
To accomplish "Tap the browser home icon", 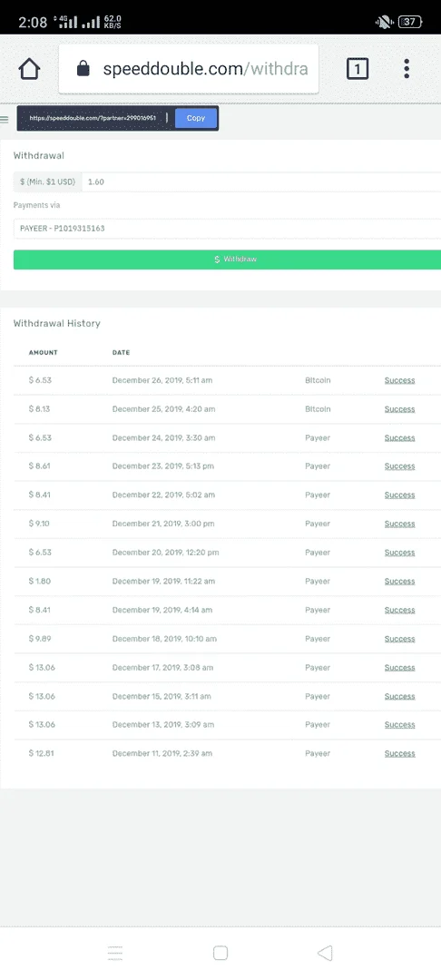I will pyautogui.click(x=29, y=69).
